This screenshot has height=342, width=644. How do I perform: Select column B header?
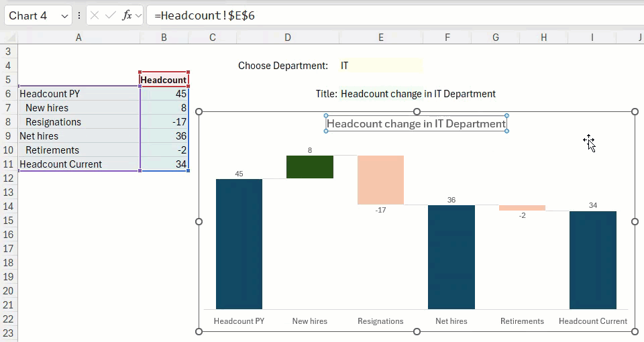(164, 38)
